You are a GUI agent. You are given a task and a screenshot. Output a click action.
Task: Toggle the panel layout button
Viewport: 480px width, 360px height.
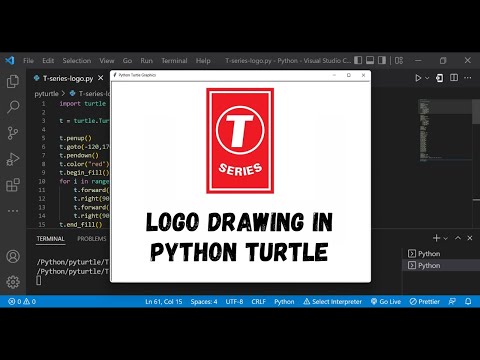pyautogui.click(x=370, y=60)
